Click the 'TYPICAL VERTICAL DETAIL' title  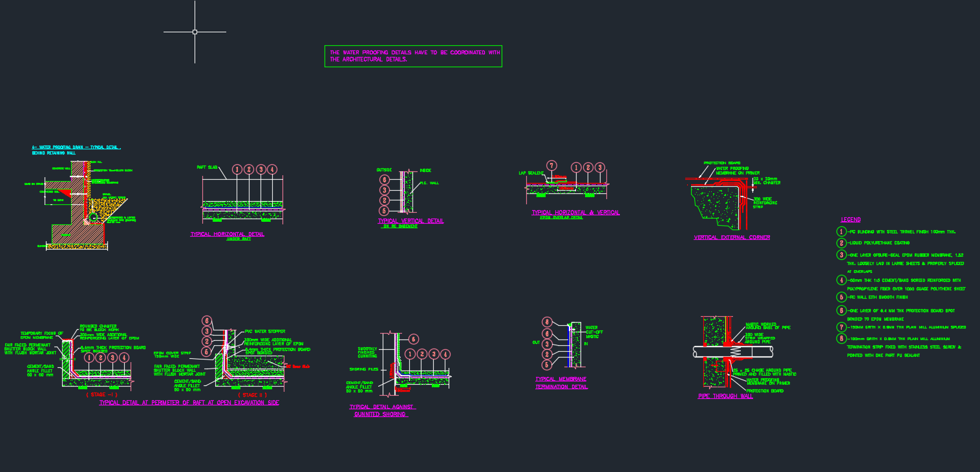(411, 221)
